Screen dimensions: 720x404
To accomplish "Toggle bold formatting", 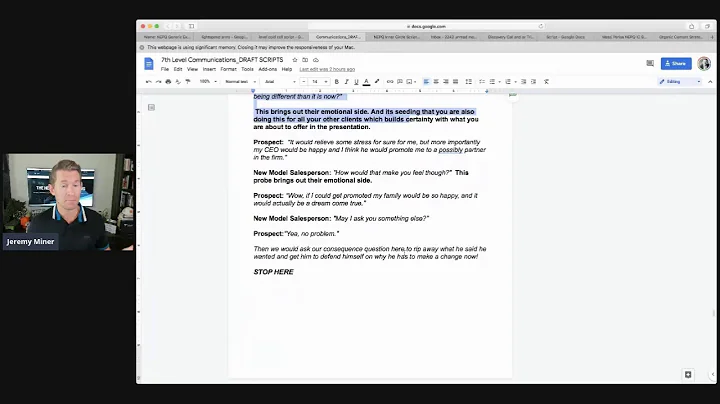I will point(337,82).
